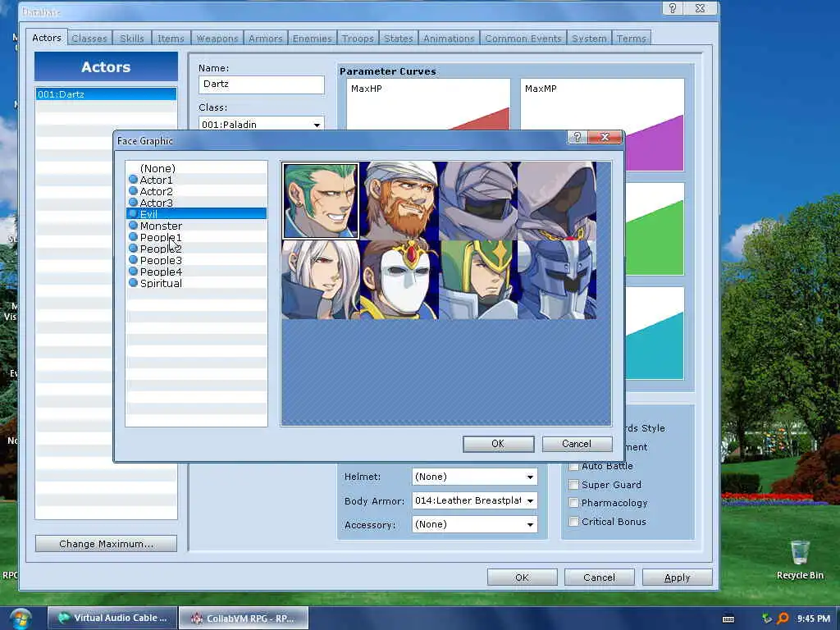Screen dimensions: 840x630
Task: Open the Windows Start orb
Action: pyautogui.click(x=20, y=619)
